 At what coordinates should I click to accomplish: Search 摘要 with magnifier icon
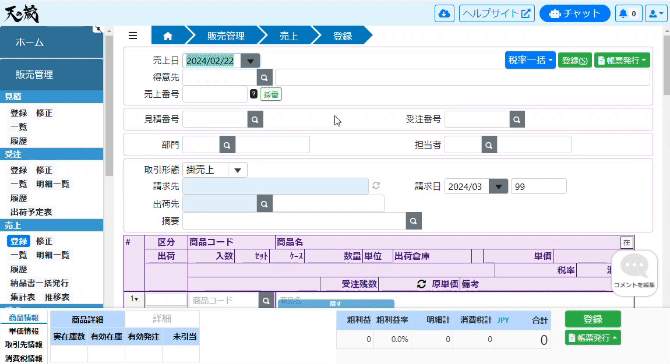[414, 221]
